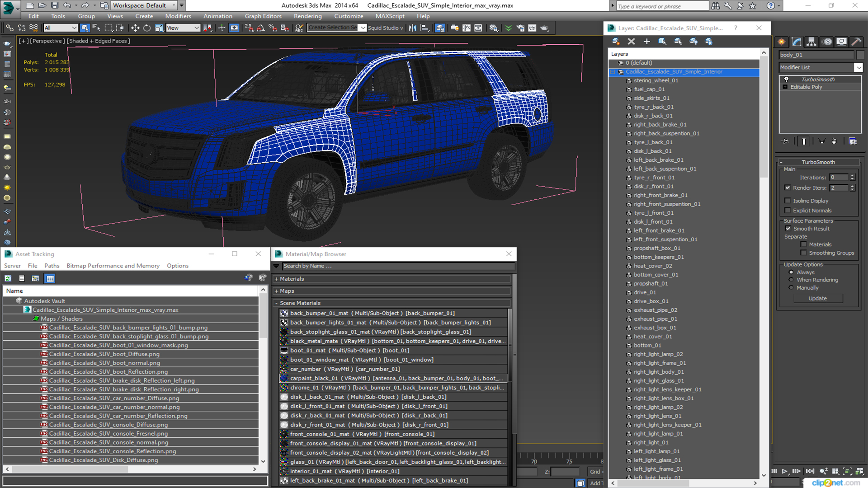Toggle Smooth Result checkbox

[x=788, y=229]
